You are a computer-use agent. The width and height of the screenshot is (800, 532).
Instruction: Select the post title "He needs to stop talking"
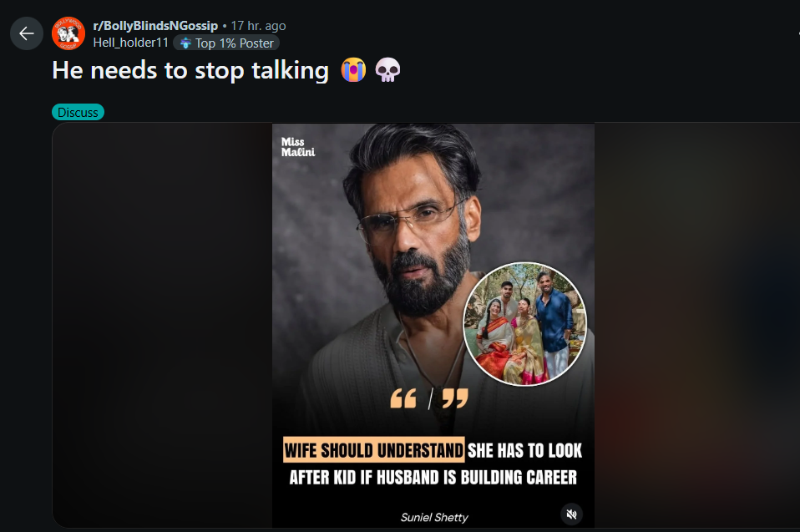tap(190, 71)
